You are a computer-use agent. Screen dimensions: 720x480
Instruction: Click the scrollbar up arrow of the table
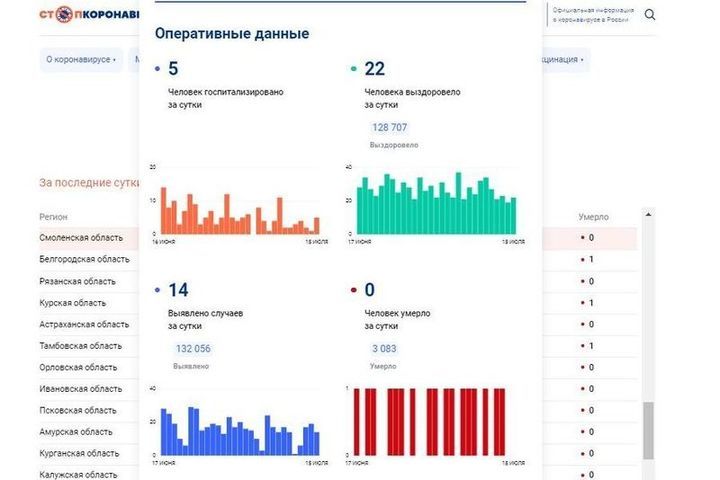[x=648, y=214]
